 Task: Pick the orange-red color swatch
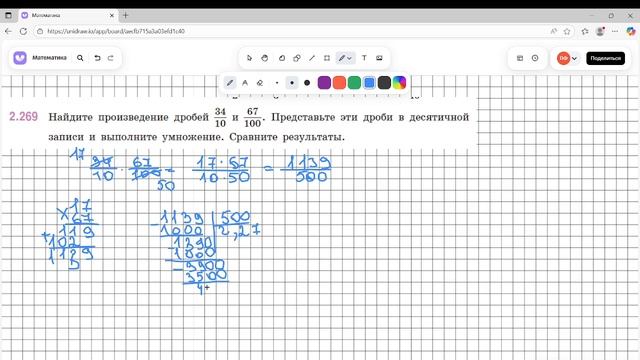(339, 83)
